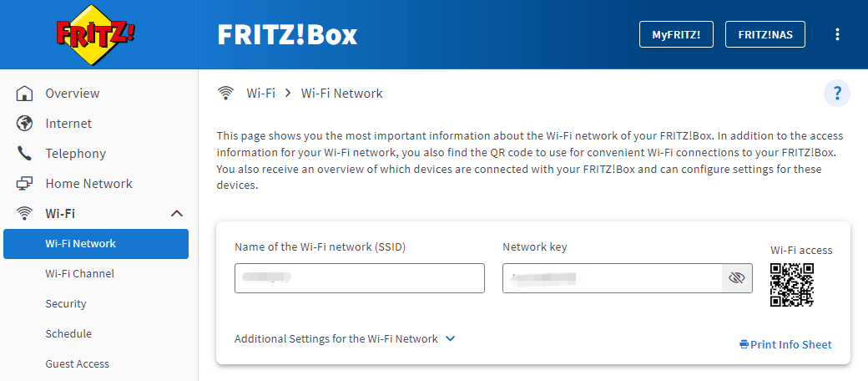Open the help question mark icon
Viewport: 868px width, 381px height.
point(837,93)
